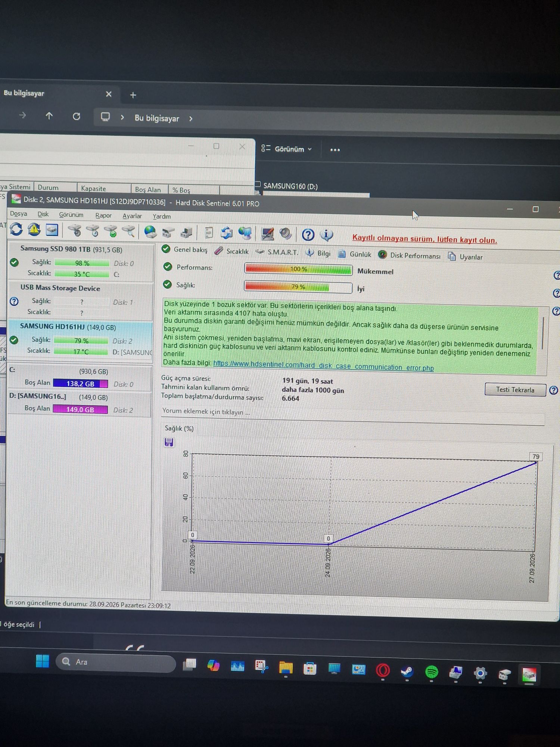Save the health graph using floppy icon
560x747 pixels.
tap(169, 442)
